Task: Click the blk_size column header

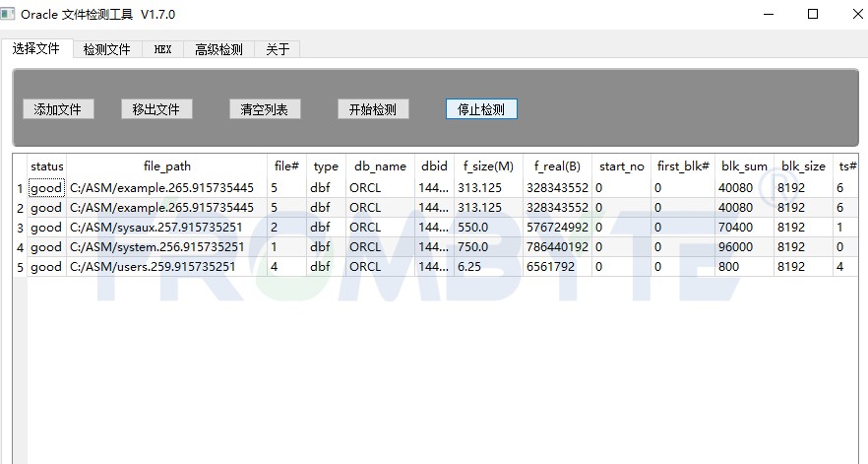Action: click(803, 166)
